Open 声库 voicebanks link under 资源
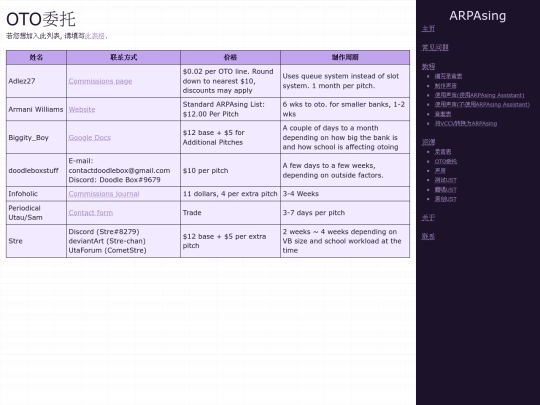Viewport: 540px width, 405px height. pyautogui.click(x=440, y=170)
